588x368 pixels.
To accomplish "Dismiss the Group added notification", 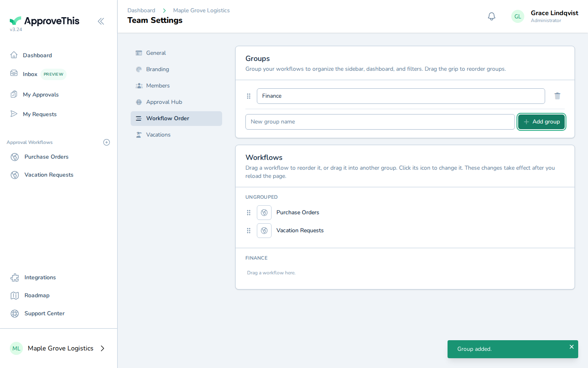I will 572,347.
